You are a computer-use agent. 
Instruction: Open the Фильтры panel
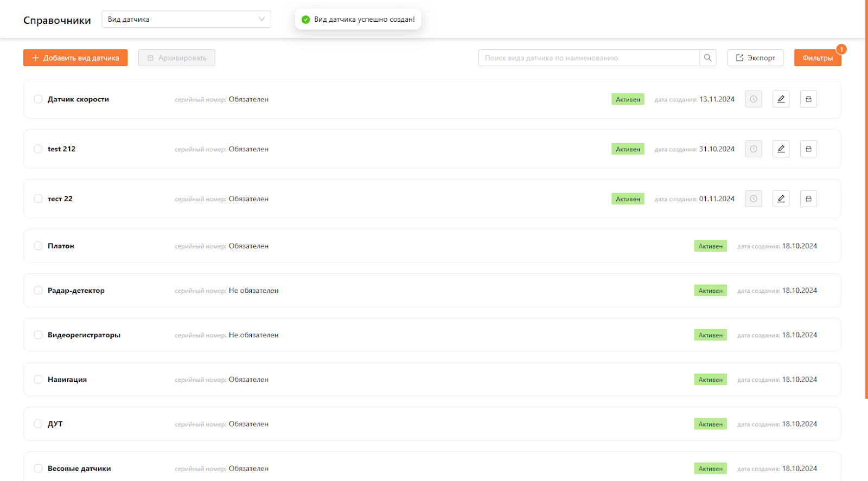click(817, 58)
